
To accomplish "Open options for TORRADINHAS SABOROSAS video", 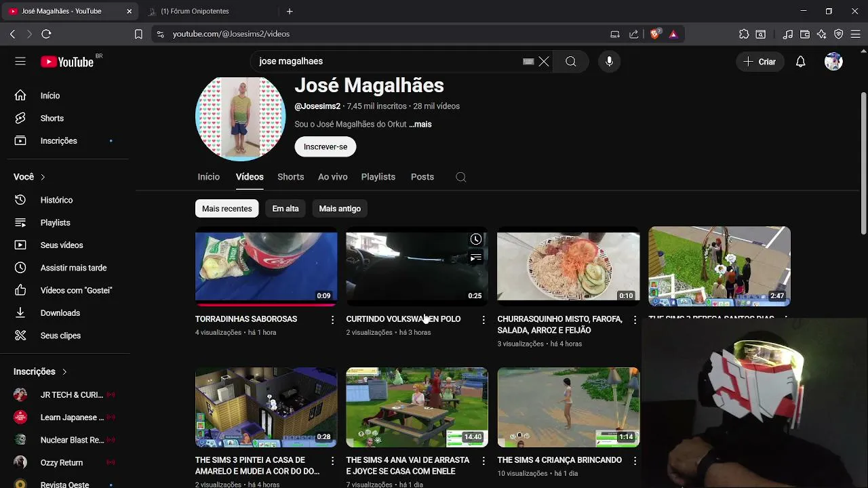I will [x=332, y=320].
